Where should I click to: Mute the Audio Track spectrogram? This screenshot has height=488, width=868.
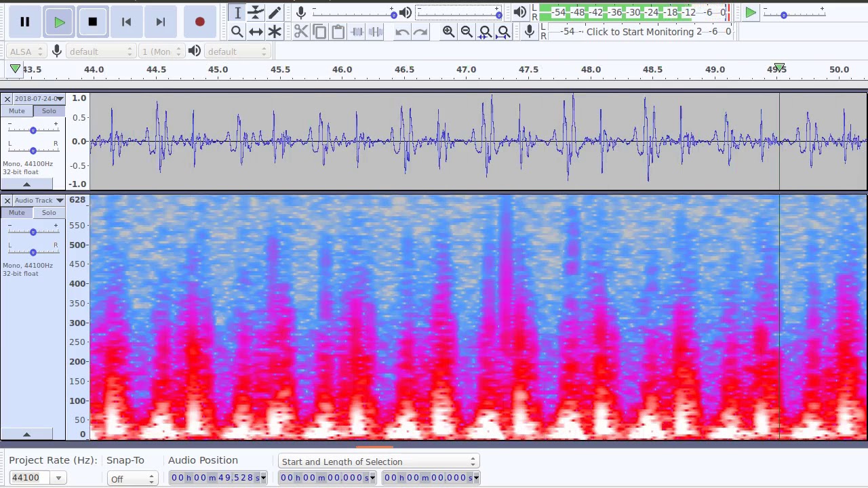tap(17, 213)
